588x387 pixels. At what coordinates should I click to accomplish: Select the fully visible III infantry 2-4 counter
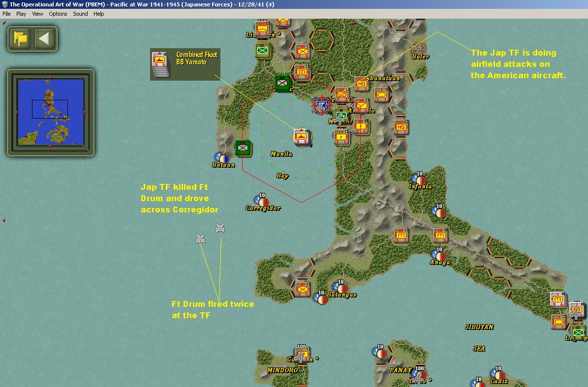click(x=303, y=51)
